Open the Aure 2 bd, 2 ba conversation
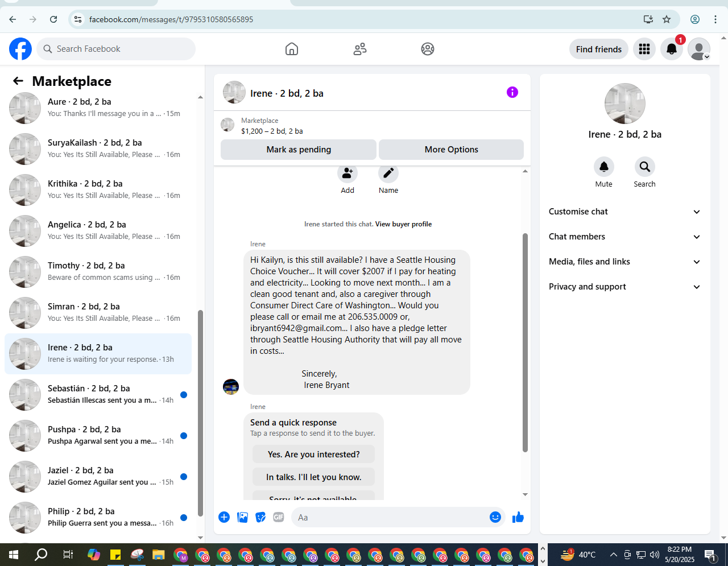 coord(98,108)
